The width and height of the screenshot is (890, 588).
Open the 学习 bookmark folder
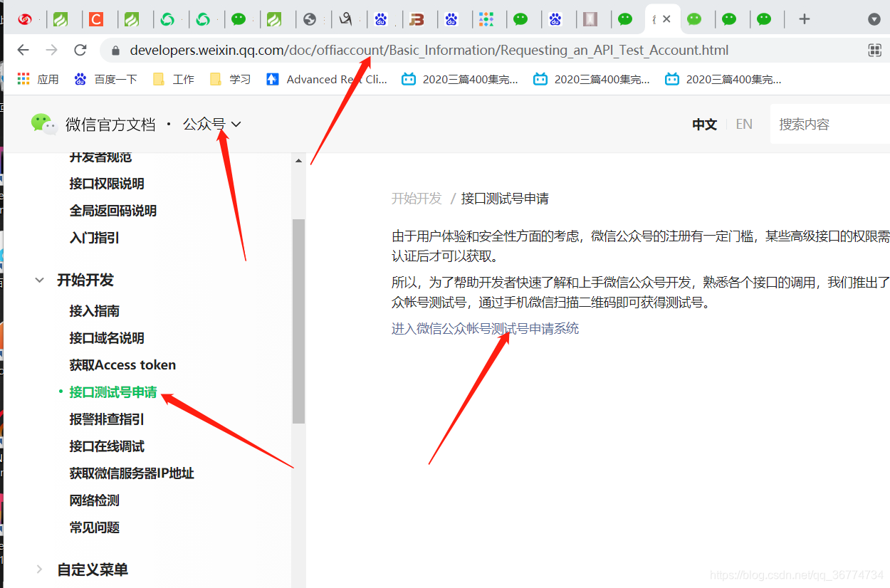[230, 79]
